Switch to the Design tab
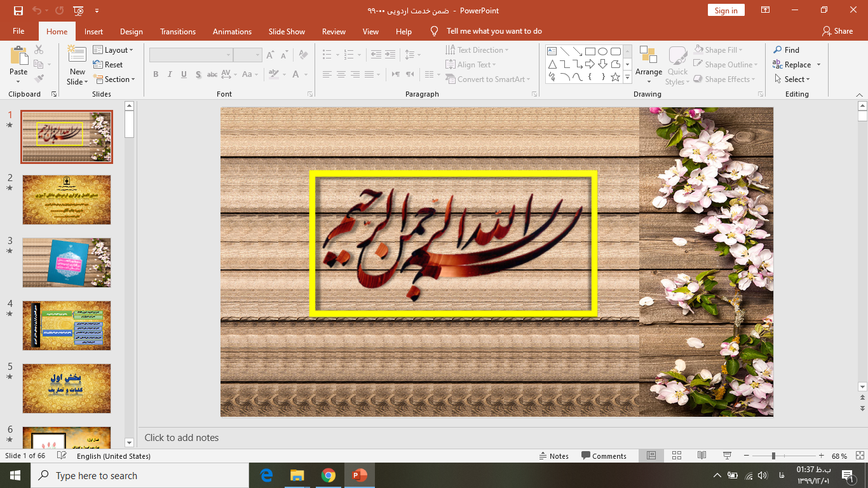 pos(131,32)
